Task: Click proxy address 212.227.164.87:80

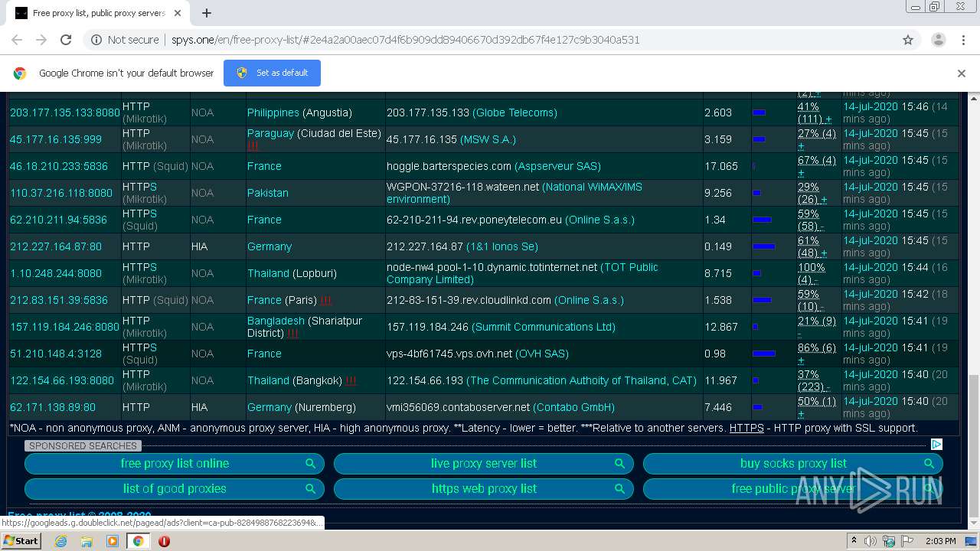Action: coord(56,246)
